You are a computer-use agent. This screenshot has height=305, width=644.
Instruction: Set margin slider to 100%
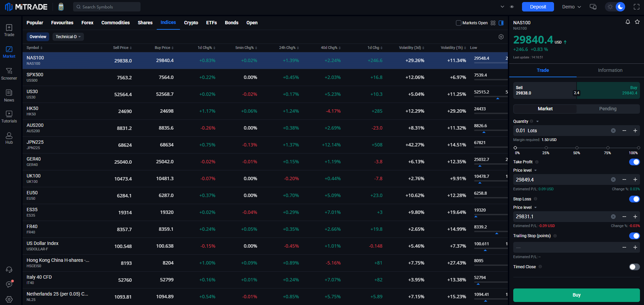click(638, 148)
